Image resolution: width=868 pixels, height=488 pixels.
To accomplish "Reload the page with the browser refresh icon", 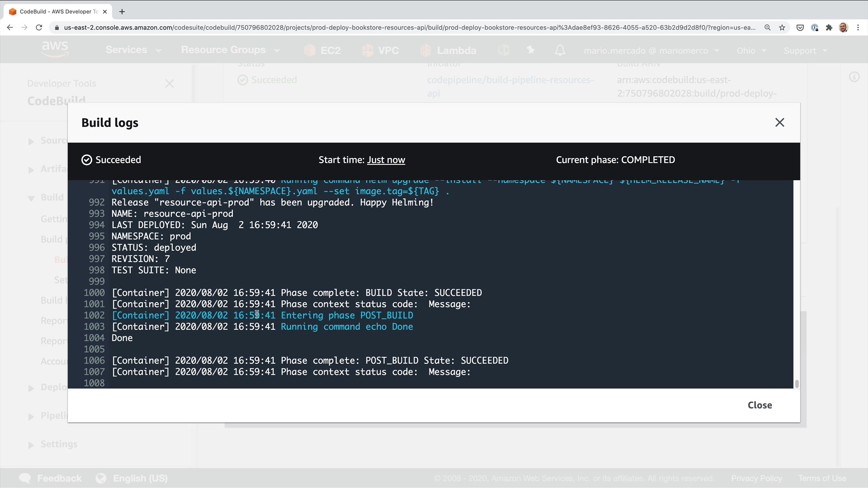I will point(39,28).
